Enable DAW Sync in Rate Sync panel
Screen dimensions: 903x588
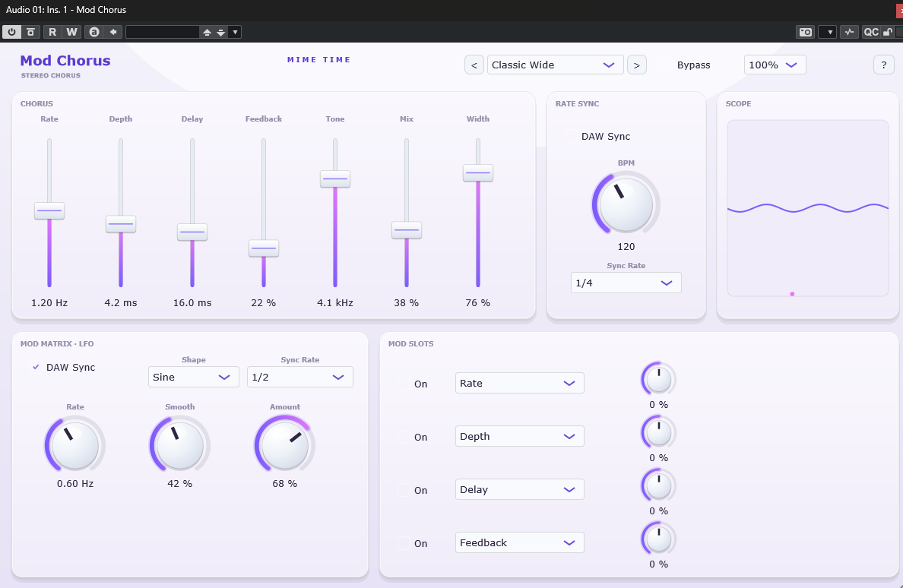click(x=570, y=136)
